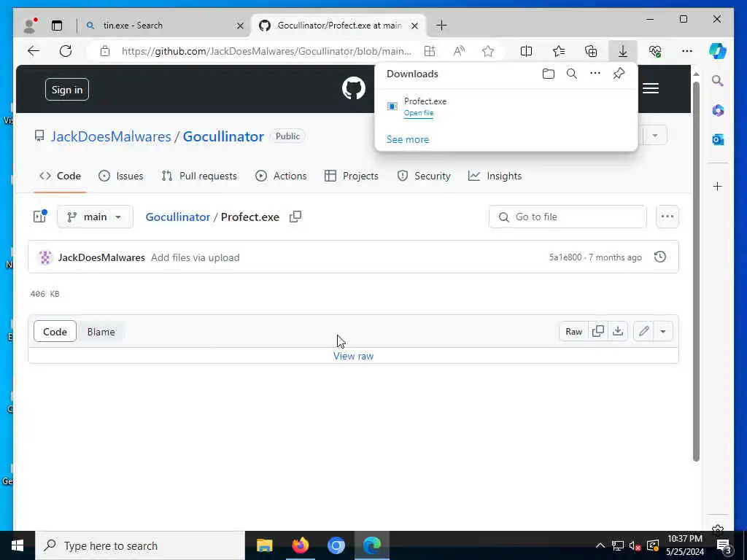Open the Pull requests tab
Image resolution: width=747 pixels, height=560 pixels.
pyautogui.click(x=199, y=176)
